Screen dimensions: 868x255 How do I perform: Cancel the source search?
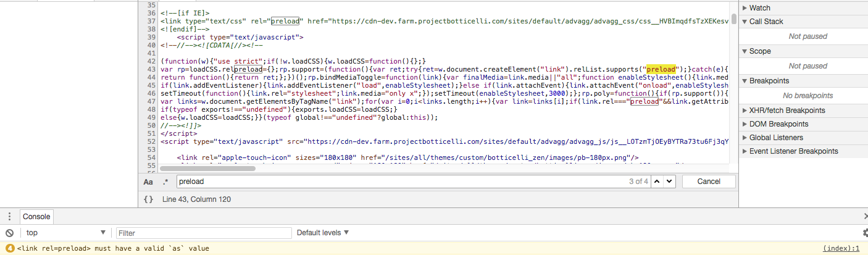[709, 182]
